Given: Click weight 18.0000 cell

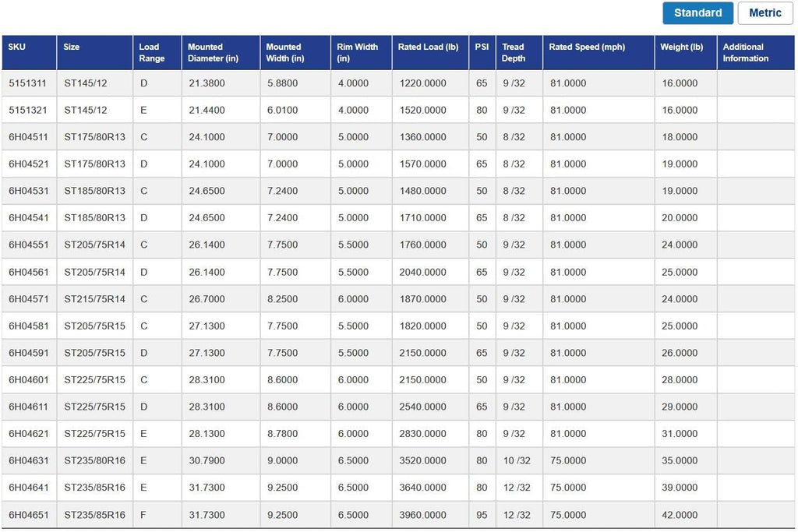Looking at the screenshot, I should coord(686,137).
